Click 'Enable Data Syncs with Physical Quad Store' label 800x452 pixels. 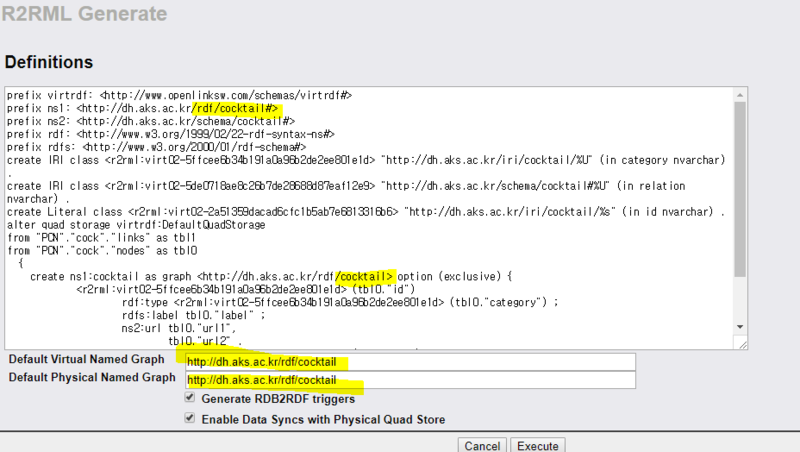323,419
